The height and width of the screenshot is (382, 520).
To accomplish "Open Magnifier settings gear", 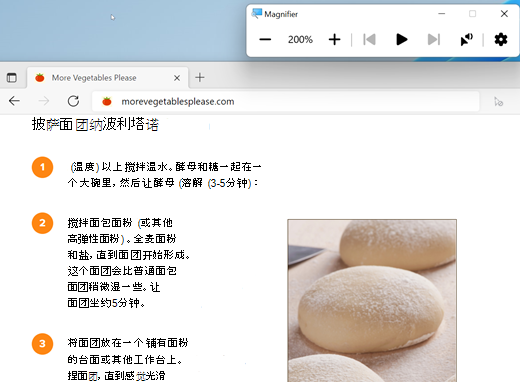I will click(x=501, y=40).
